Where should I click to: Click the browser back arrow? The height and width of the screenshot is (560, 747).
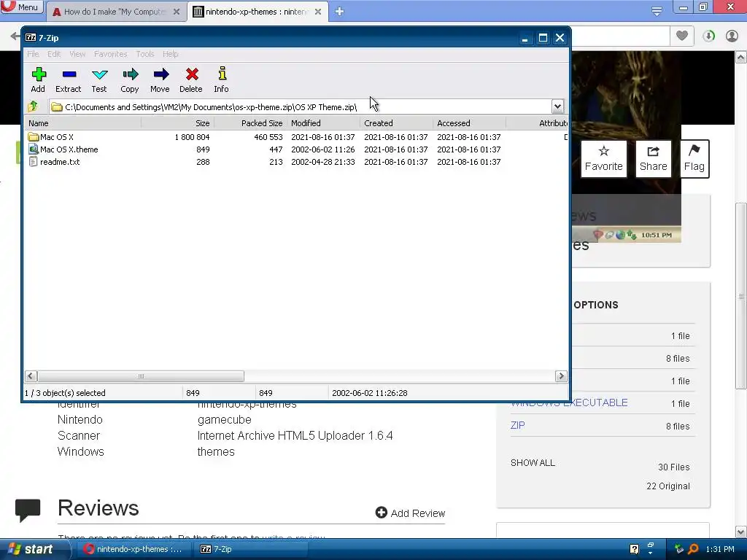click(x=15, y=36)
